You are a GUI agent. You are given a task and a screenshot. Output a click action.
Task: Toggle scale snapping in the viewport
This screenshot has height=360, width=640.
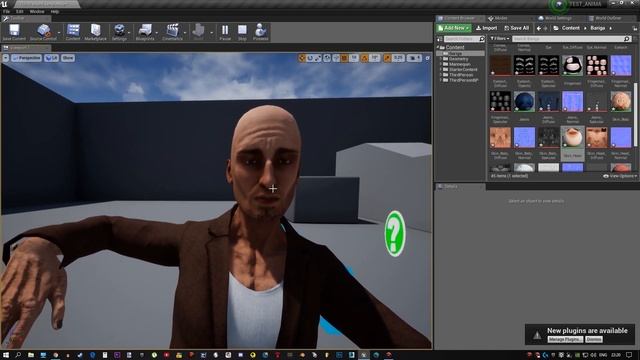click(x=387, y=58)
